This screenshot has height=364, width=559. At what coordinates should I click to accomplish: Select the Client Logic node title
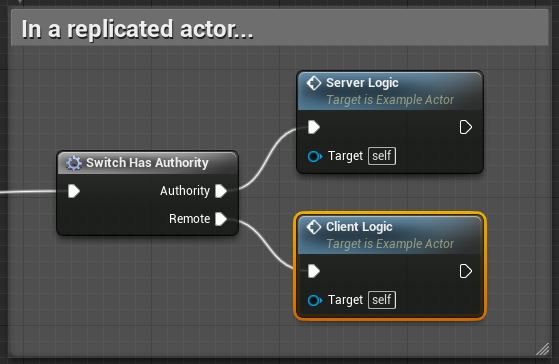(x=359, y=227)
